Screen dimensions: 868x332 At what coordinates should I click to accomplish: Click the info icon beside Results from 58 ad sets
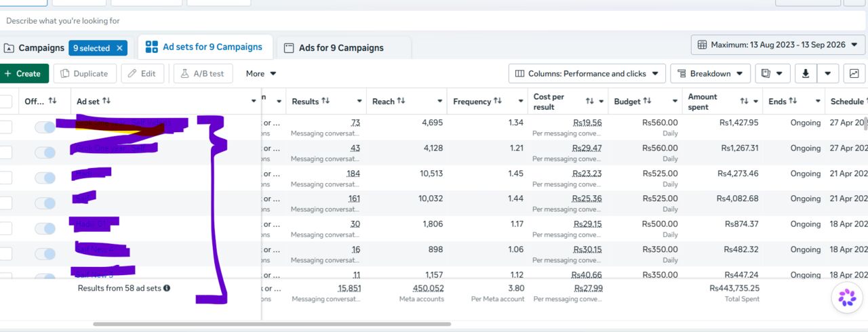(x=167, y=288)
